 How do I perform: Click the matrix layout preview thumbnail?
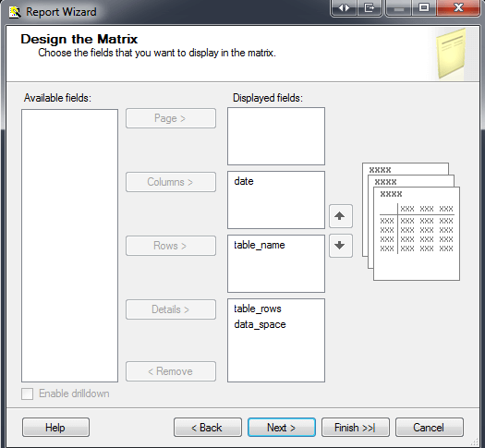[411, 222]
